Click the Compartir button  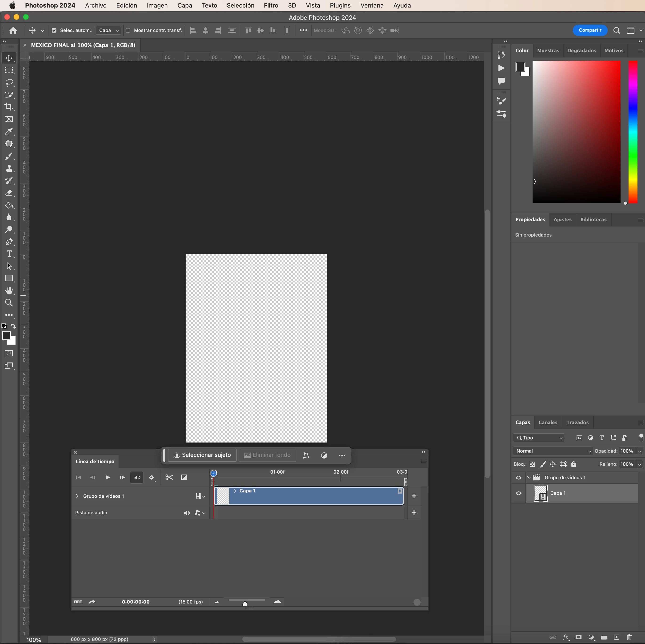589,30
